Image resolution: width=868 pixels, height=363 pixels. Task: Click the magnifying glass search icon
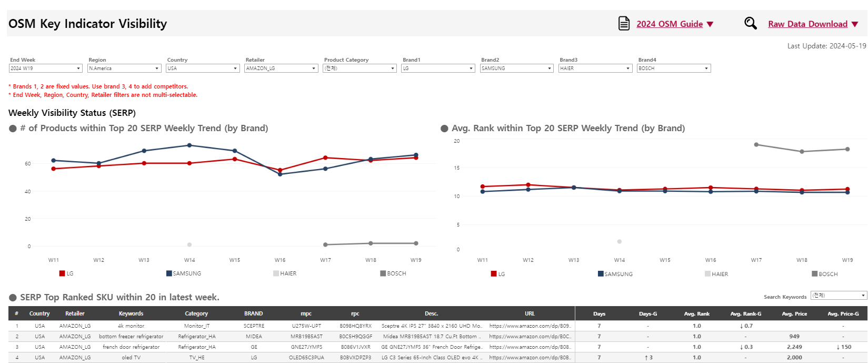(x=750, y=23)
